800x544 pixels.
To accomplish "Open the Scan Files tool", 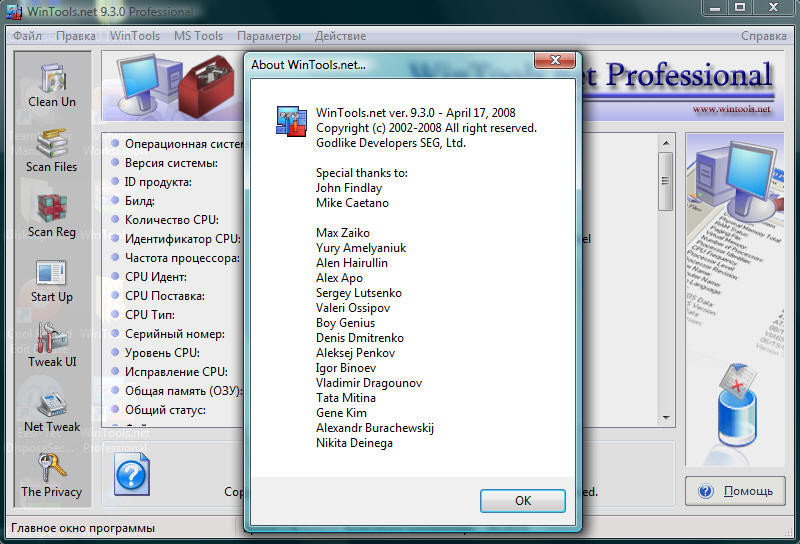I will [52, 144].
